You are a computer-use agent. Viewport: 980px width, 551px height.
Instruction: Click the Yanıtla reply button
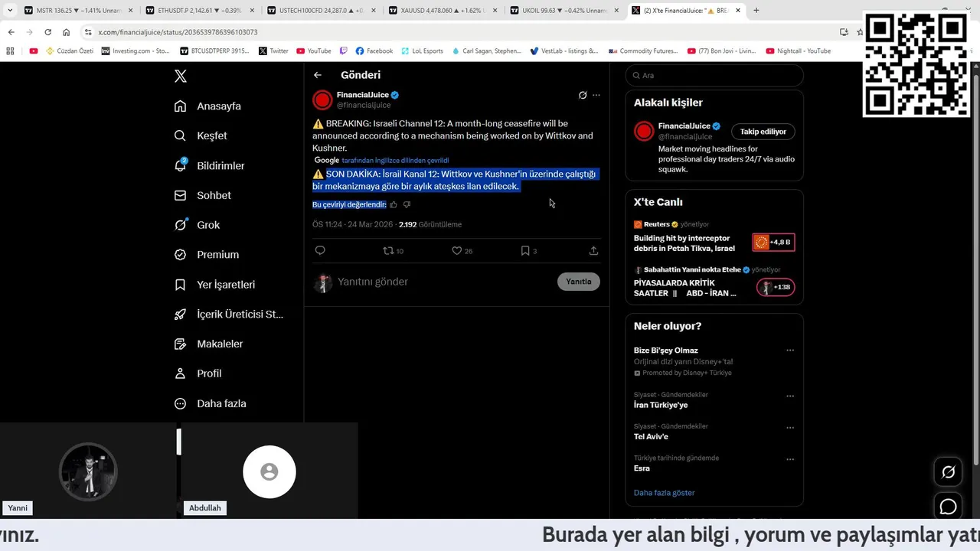coord(578,282)
